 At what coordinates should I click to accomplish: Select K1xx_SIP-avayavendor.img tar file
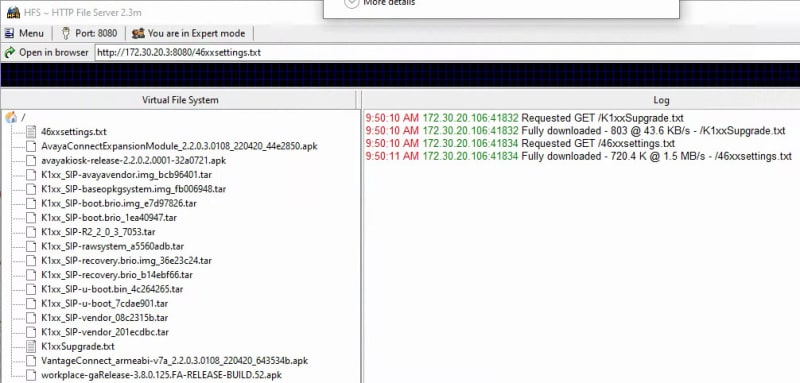pyautogui.click(x=127, y=174)
